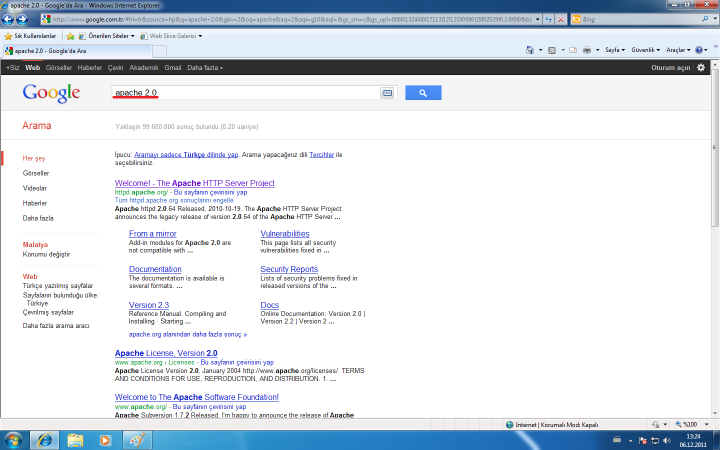
Task: Click the IE home page icon
Action: pyautogui.click(x=528, y=49)
